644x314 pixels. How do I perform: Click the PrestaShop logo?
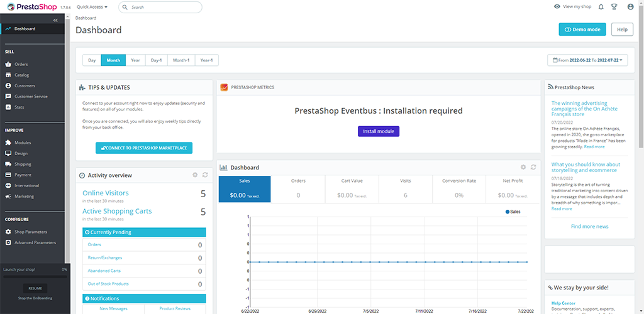(32, 7)
